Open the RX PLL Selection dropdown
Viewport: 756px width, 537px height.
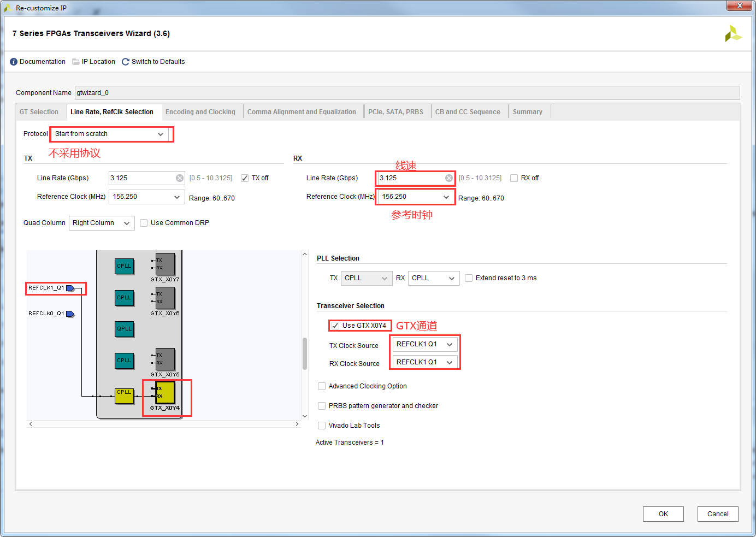(434, 278)
